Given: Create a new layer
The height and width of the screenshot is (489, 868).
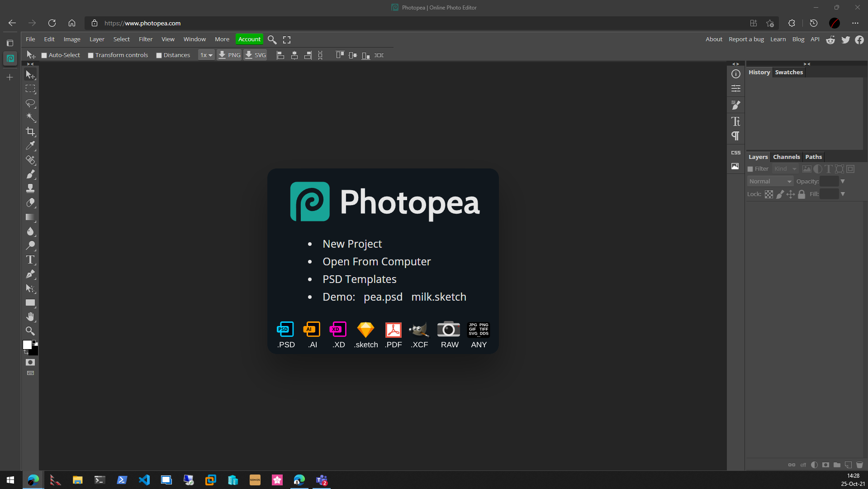Looking at the screenshot, I should [x=847, y=465].
